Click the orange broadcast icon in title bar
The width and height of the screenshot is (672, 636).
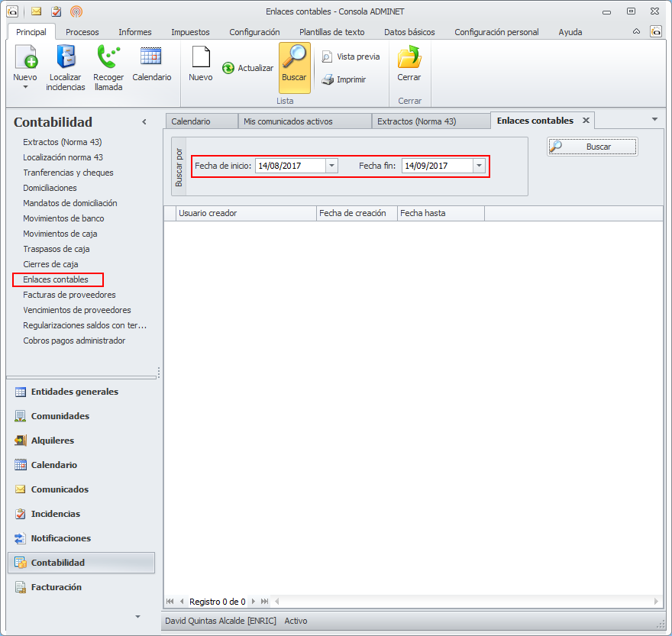tap(76, 11)
